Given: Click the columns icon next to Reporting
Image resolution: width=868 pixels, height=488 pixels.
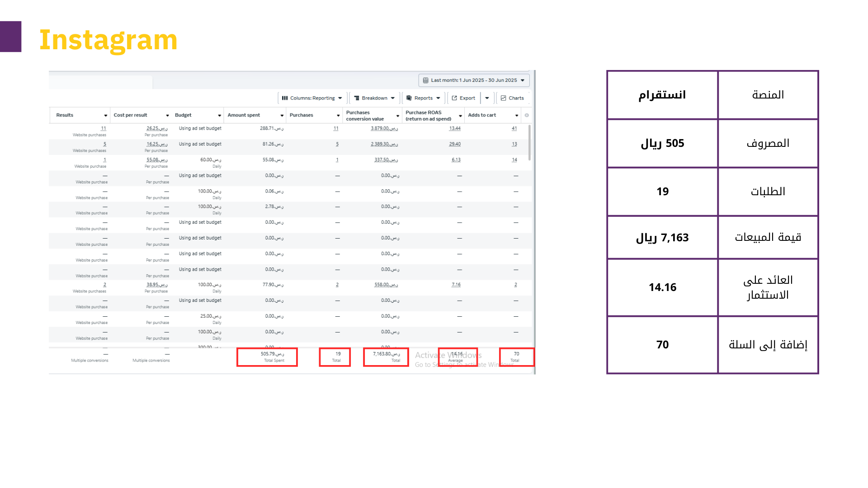Looking at the screenshot, I should point(285,98).
